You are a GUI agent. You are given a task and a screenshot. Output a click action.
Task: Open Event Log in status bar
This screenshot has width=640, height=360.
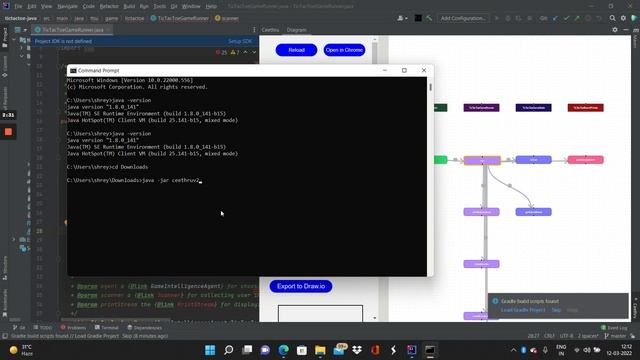point(614,327)
